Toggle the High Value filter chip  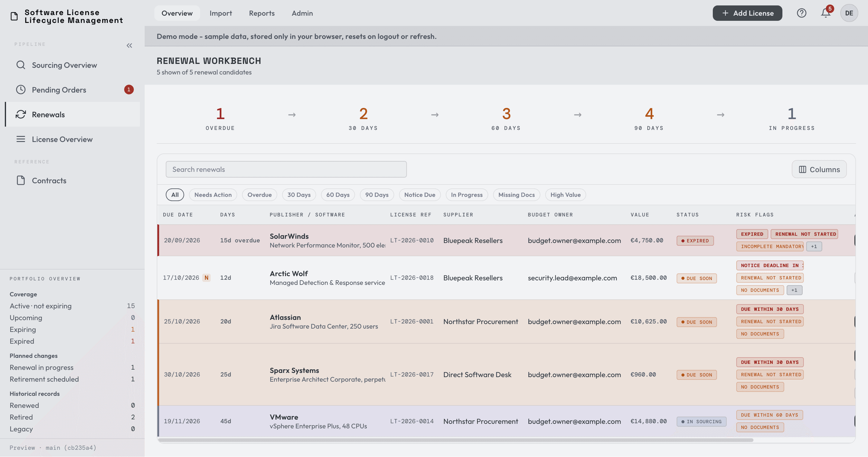pos(565,195)
